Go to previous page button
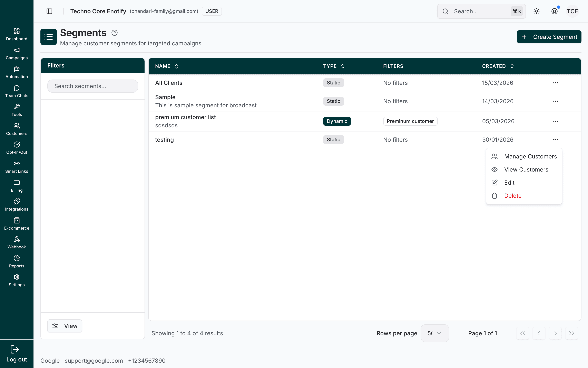This screenshot has height=368, width=588. (539, 333)
